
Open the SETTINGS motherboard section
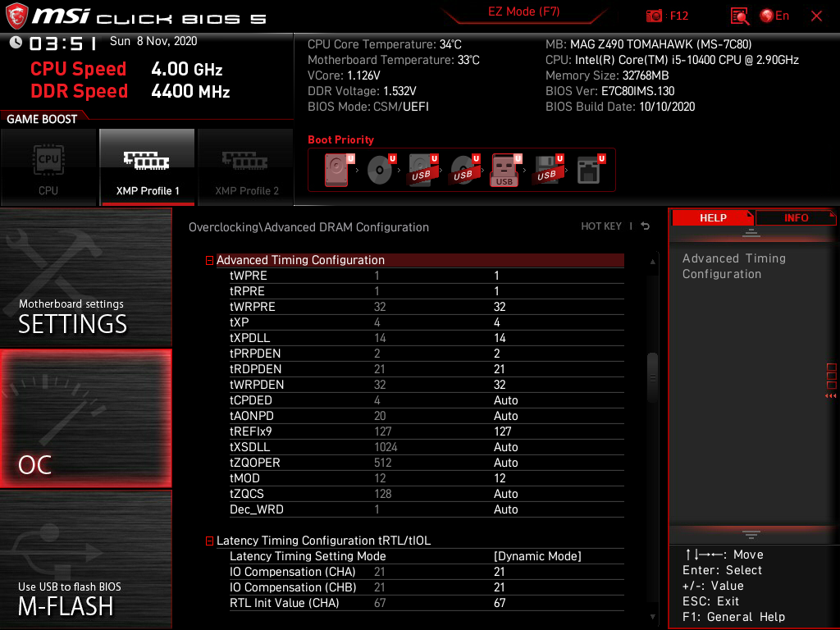[x=85, y=277]
